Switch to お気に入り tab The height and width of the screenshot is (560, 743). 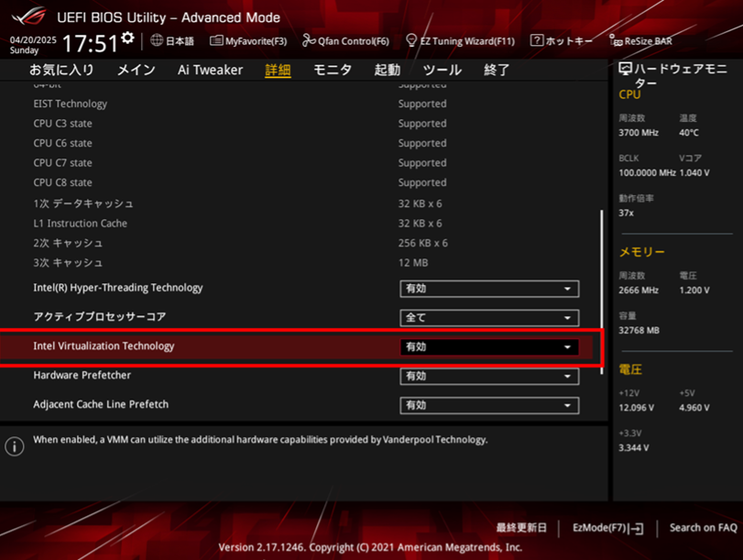click(61, 71)
